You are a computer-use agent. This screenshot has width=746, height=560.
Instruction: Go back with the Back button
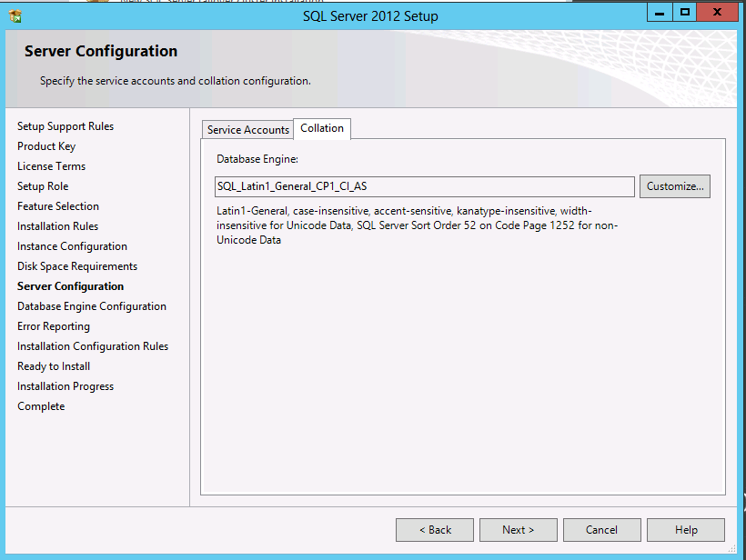435,530
